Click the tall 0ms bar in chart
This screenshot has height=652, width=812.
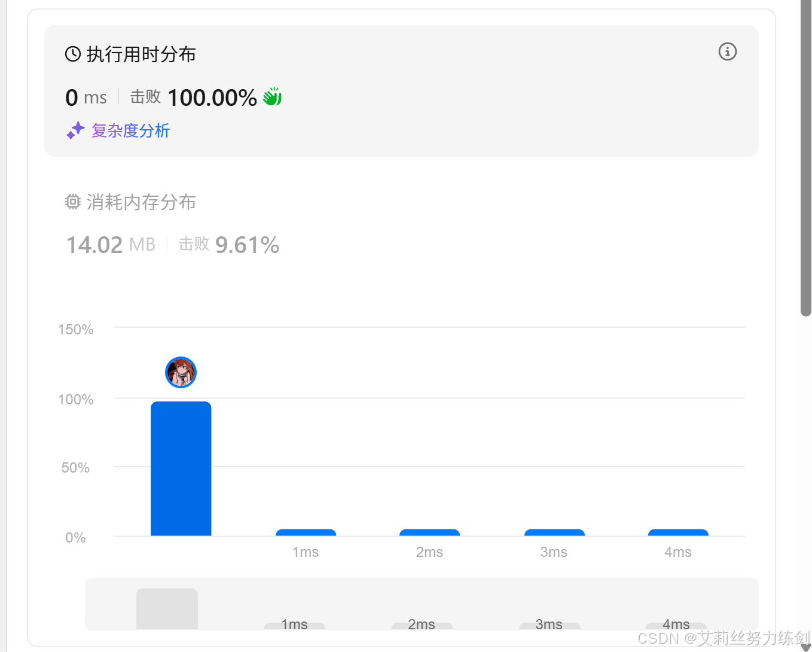[181, 468]
